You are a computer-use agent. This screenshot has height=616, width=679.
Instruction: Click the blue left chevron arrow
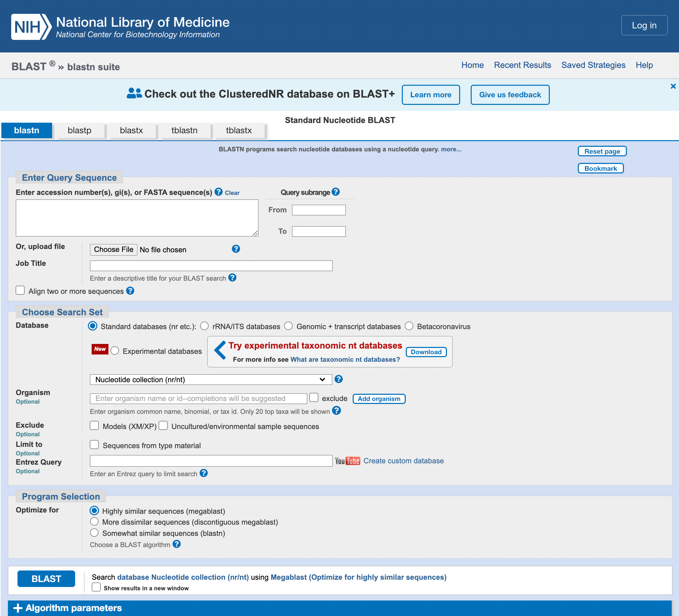[x=220, y=350]
